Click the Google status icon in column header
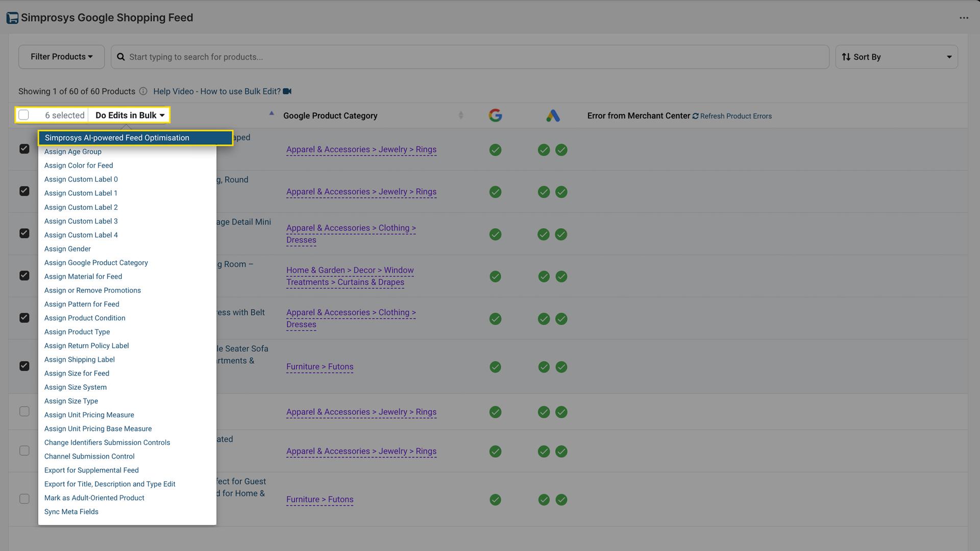980x551 pixels. (x=495, y=115)
